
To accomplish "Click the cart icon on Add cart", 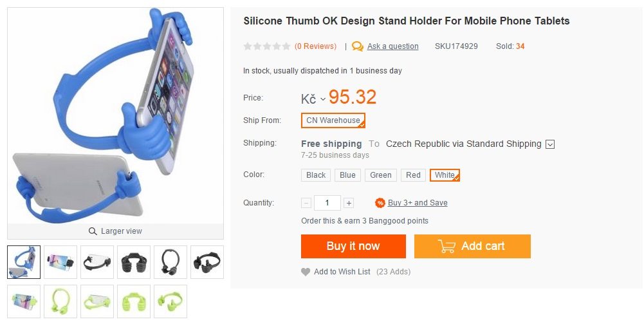I will click(446, 246).
